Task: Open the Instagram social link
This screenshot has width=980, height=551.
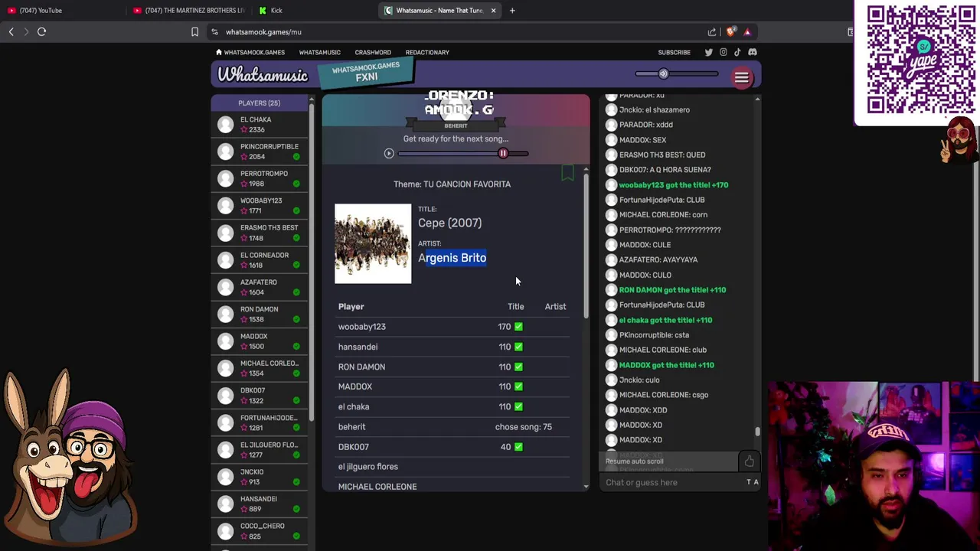Action: coord(724,52)
